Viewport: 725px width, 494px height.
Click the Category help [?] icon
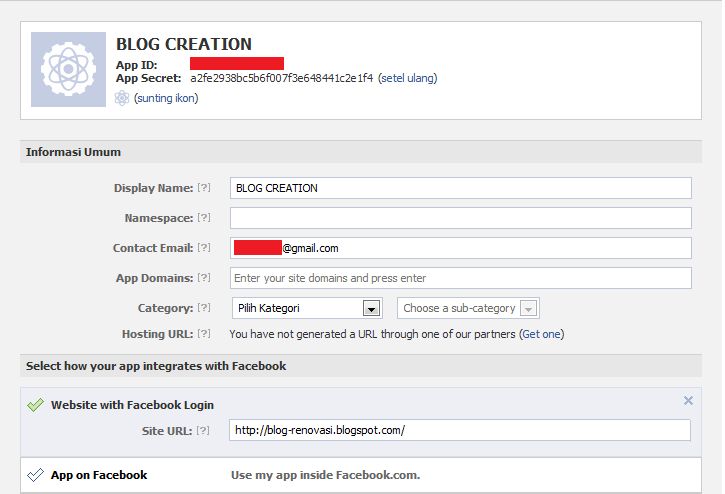204,308
